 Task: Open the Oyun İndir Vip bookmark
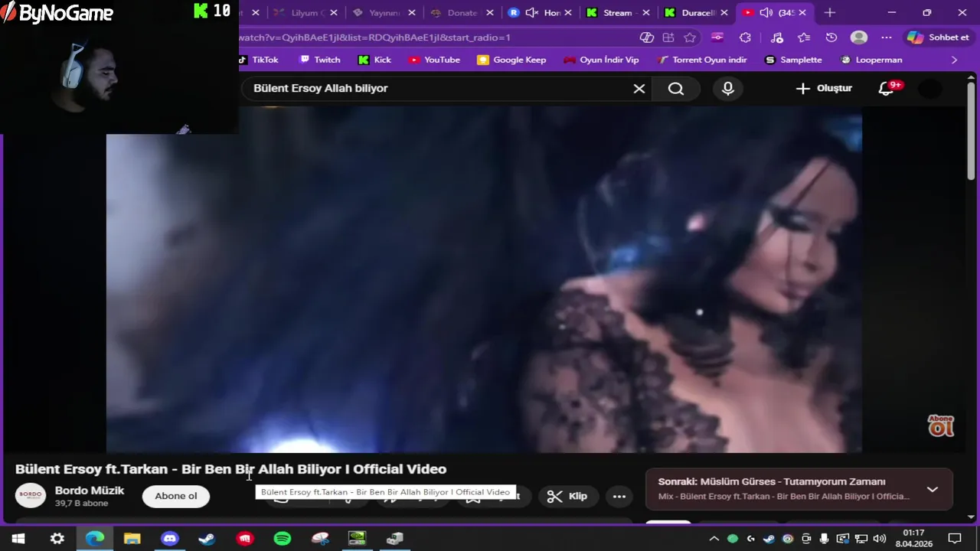click(601, 60)
